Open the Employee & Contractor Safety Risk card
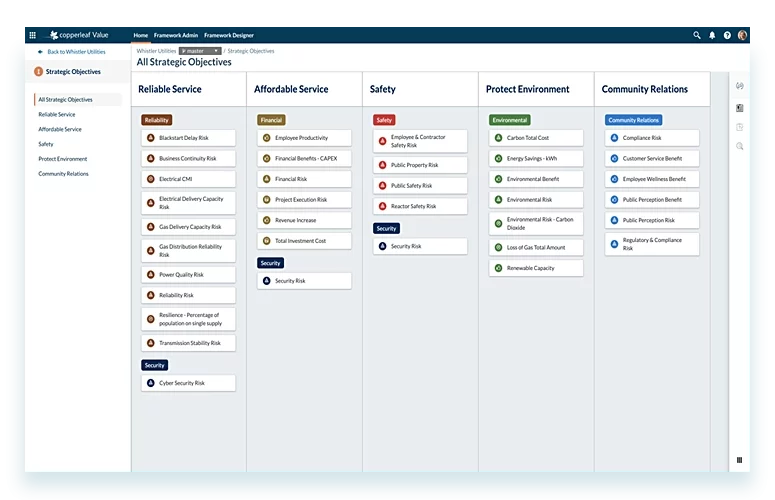Image resolution: width=775 pixels, height=500 pixels. click(x=420, y=141)
